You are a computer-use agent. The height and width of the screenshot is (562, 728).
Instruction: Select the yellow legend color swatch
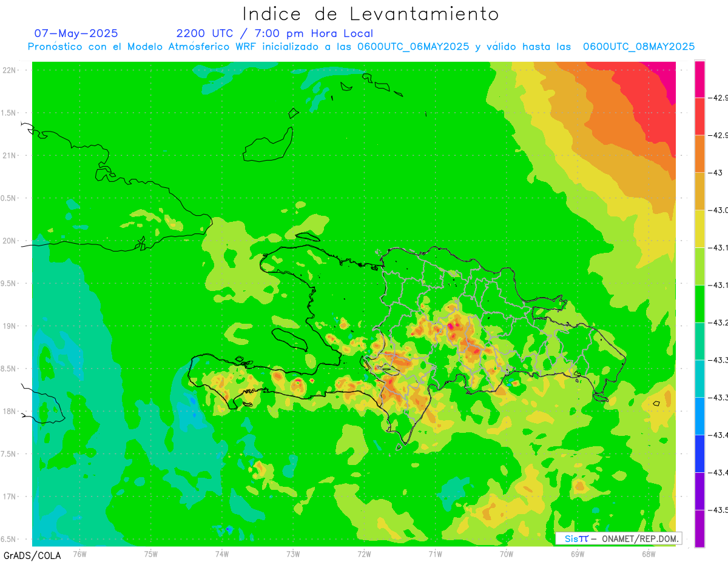699,229
